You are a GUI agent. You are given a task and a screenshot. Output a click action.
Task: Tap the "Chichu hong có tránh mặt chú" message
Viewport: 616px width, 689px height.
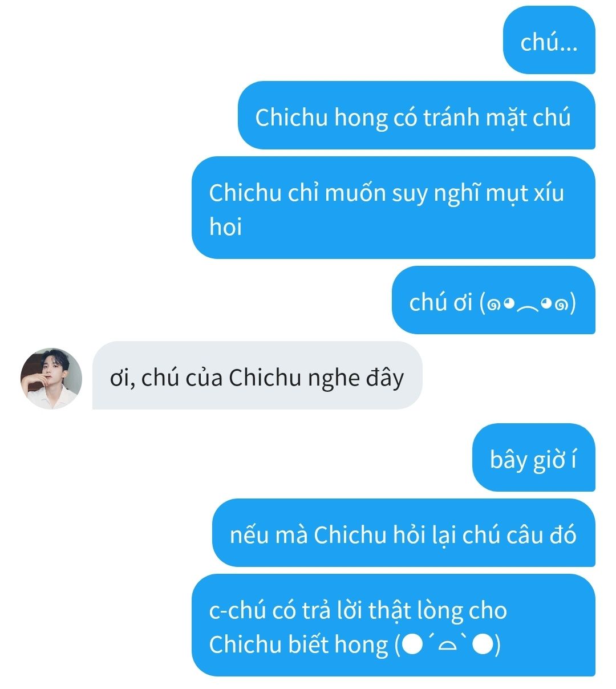(416, 115)
